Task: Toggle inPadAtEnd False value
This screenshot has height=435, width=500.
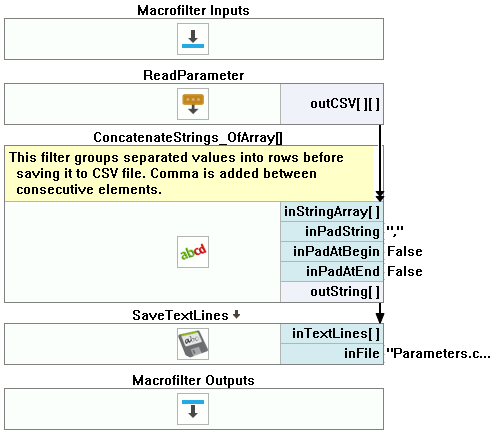Action: [405, 271]
